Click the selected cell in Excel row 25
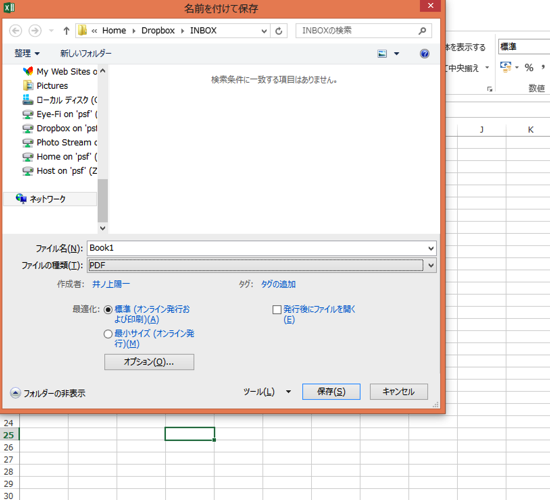This screenshot has width=550, height=500. (190, 434)
